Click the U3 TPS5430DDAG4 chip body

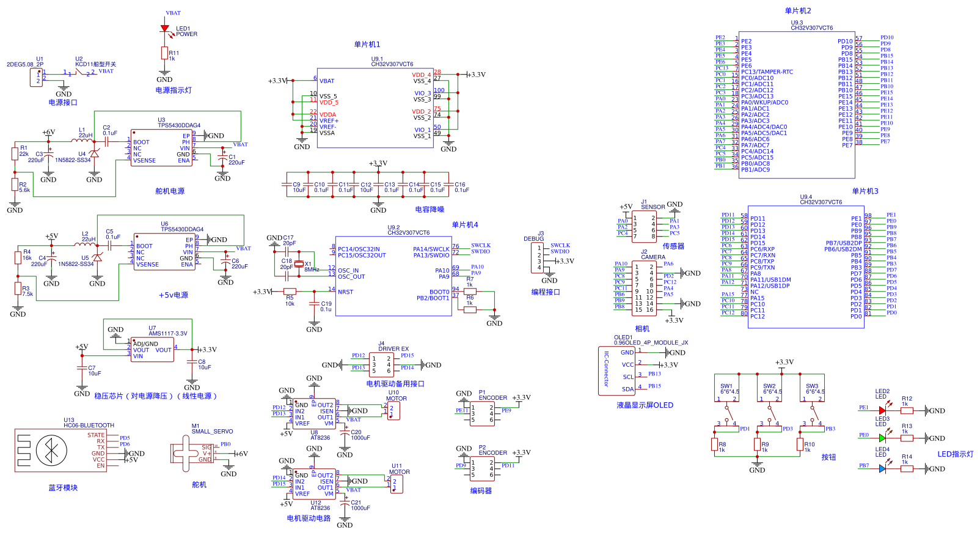click(162, 147)
